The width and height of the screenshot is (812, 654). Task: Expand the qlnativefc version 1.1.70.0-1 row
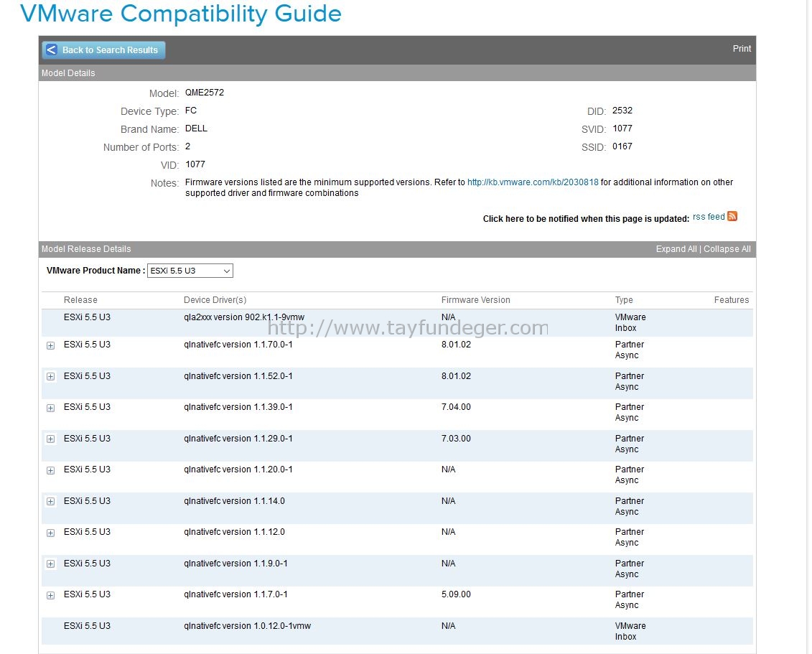point(50,345)
